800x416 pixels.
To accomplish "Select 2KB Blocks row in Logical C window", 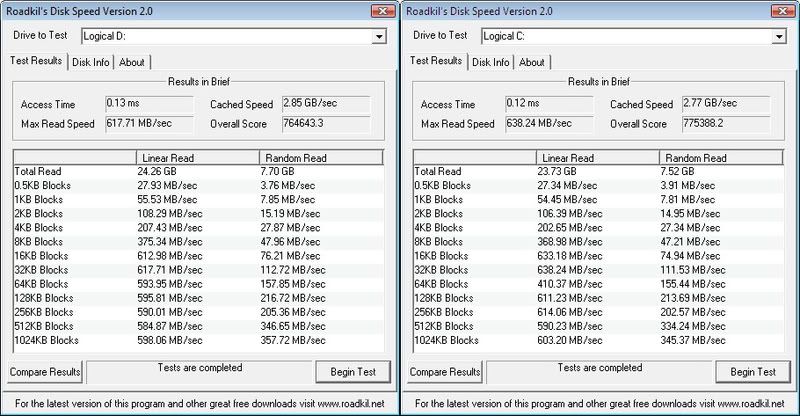I will tap(598, 214).
